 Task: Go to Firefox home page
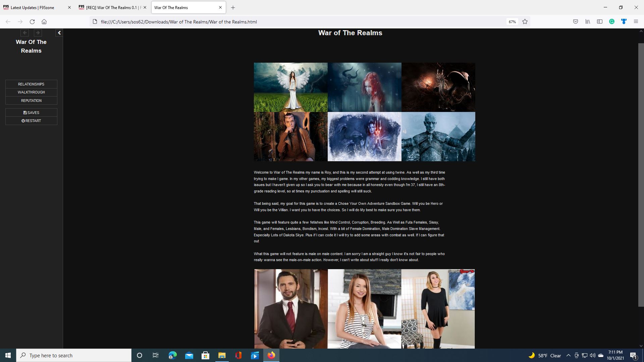tap(44, 22)
